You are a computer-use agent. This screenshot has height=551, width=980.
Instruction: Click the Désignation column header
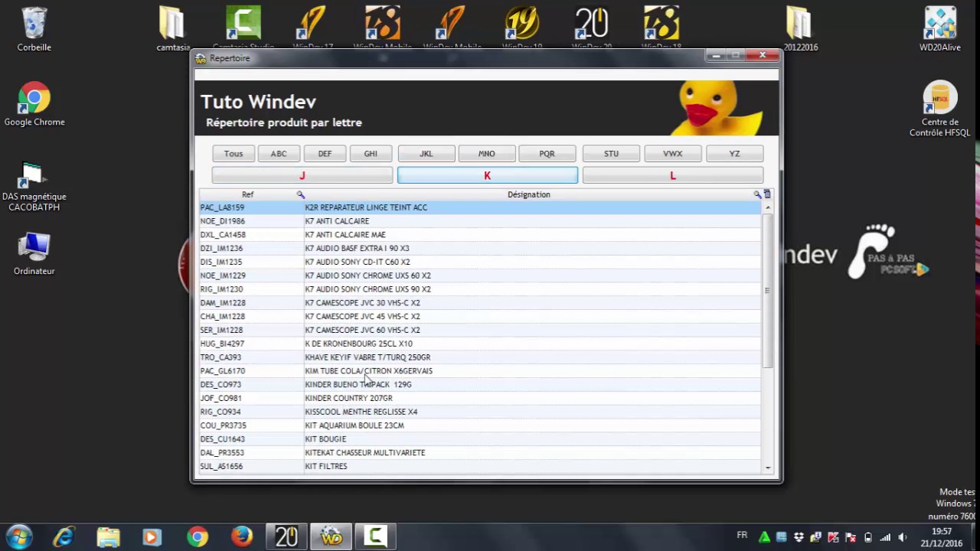[528, 194]
